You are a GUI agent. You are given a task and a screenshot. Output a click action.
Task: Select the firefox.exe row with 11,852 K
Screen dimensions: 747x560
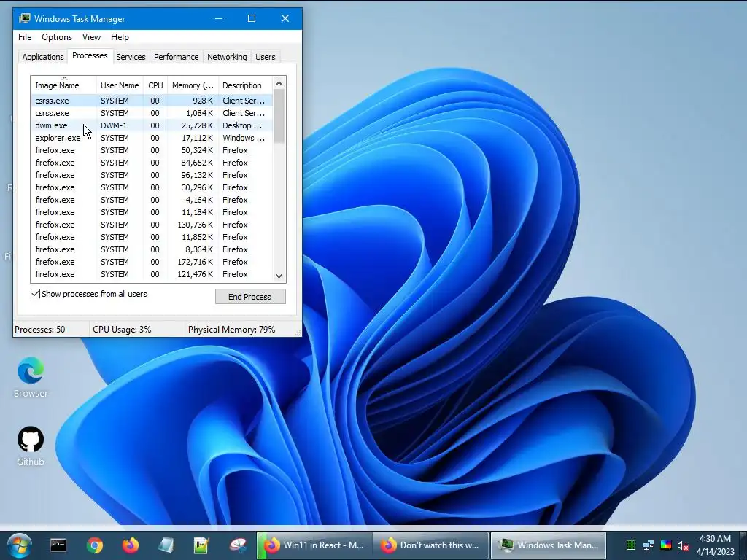pos(152,237)
